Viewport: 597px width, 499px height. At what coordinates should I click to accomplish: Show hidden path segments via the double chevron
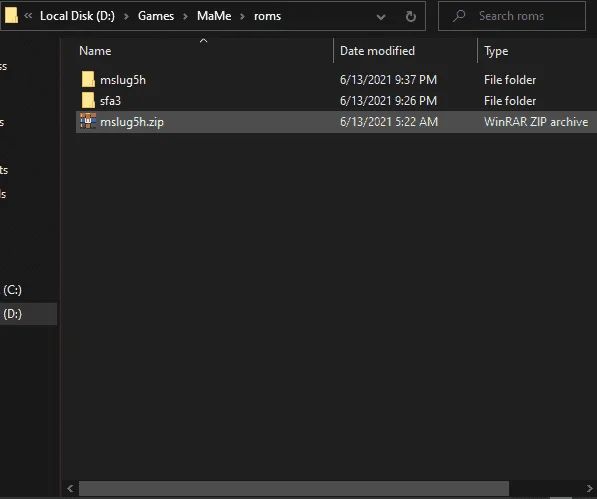coord(28,16)
